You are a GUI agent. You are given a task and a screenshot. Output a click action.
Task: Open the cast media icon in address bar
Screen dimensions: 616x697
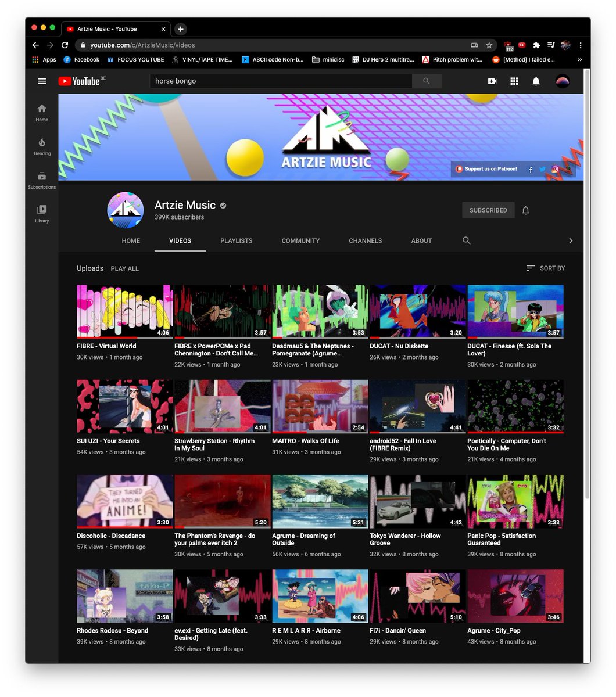click(474, 45)
